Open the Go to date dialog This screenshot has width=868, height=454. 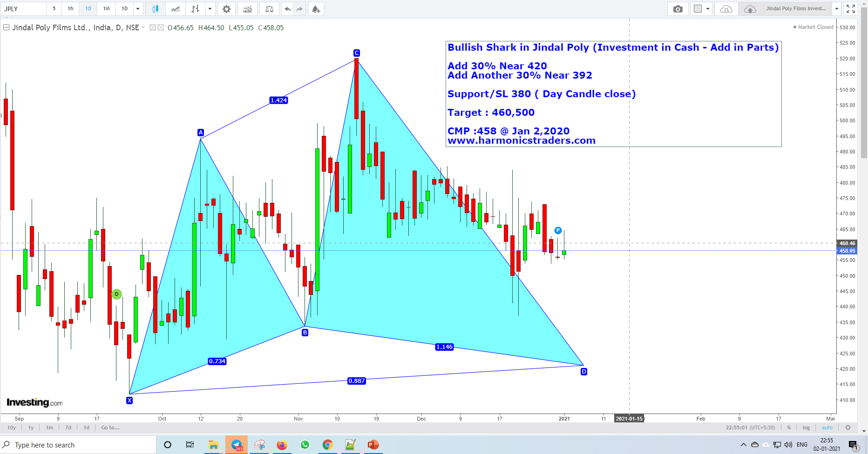(110, 427)
